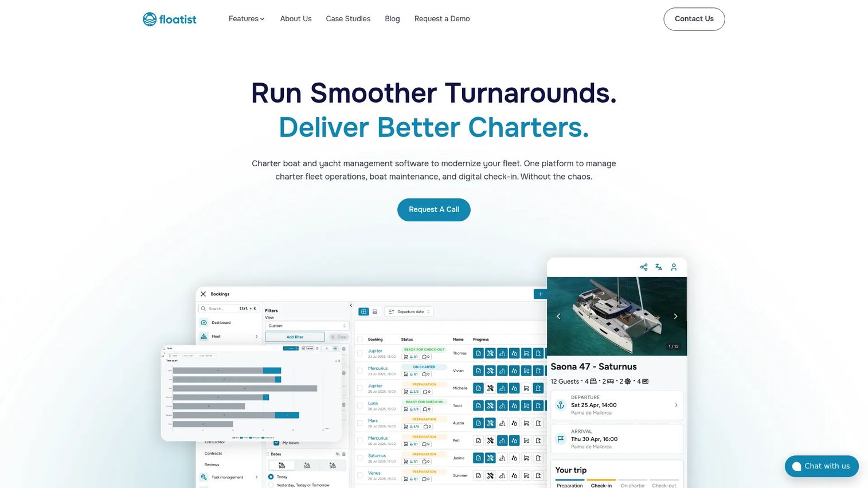The image size is (868, 488).
Task: Click the plus icon to add a booking
Action: [540, 294]
